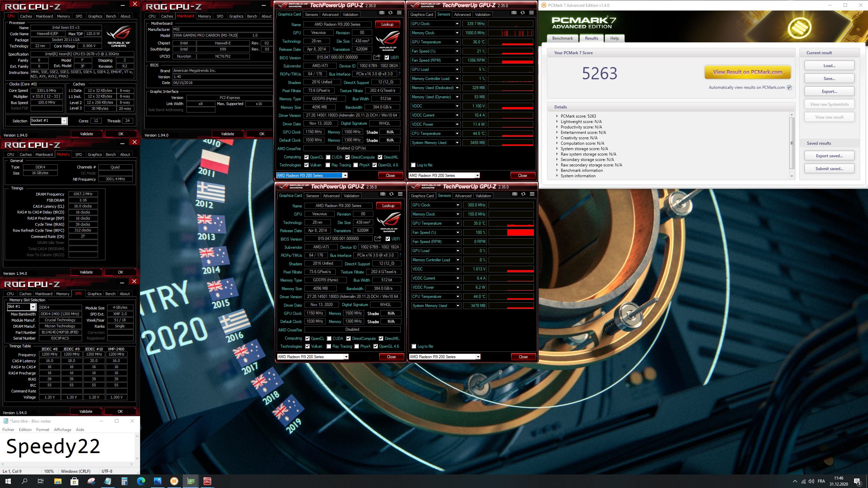868x488 pixels.
Task: Open Microsoft Store from taskbar
Action: pyautogui.click(x=74, y=481)
